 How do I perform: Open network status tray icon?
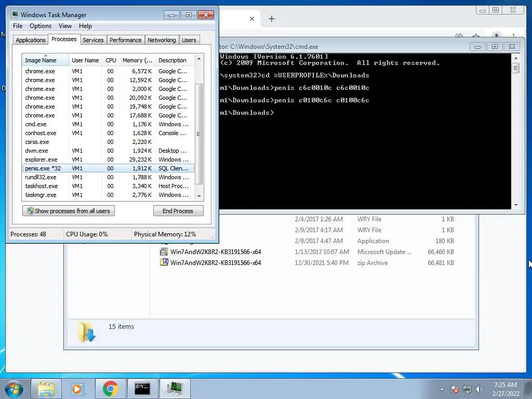click(467, 389)
